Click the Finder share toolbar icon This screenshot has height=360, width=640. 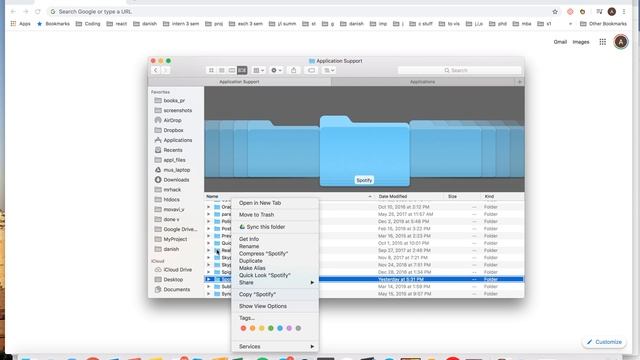(x=293, y=70)
